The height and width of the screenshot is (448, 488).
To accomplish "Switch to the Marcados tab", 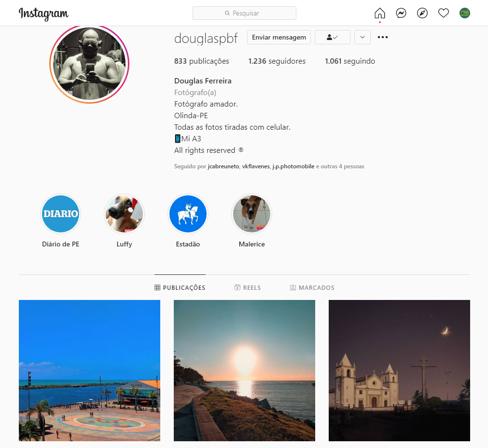I will point(312,287).
